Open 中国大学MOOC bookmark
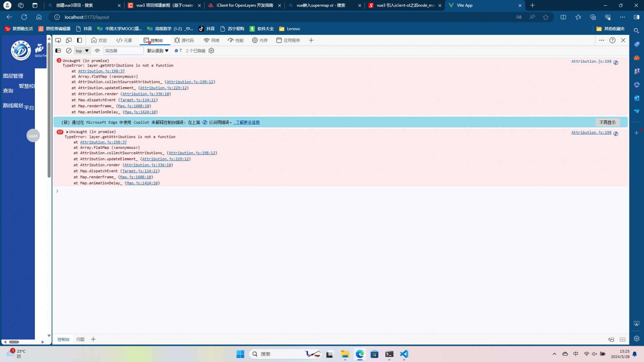The width and height of the screenshot is (644, 362). click(120, 29)
